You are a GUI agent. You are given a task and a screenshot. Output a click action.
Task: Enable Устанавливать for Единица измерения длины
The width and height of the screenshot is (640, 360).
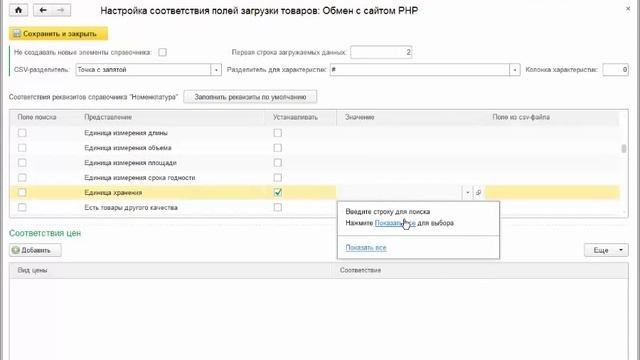point(278,133)
